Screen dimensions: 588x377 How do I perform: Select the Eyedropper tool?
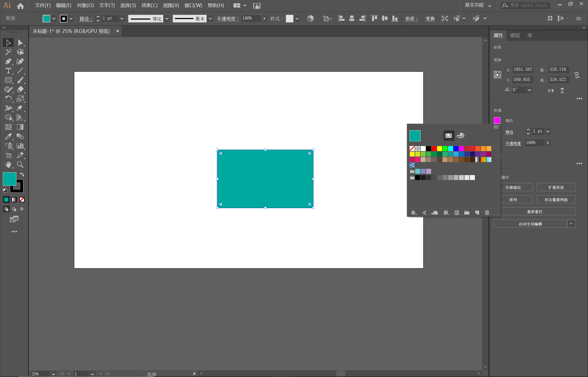[x=7, y=136]
